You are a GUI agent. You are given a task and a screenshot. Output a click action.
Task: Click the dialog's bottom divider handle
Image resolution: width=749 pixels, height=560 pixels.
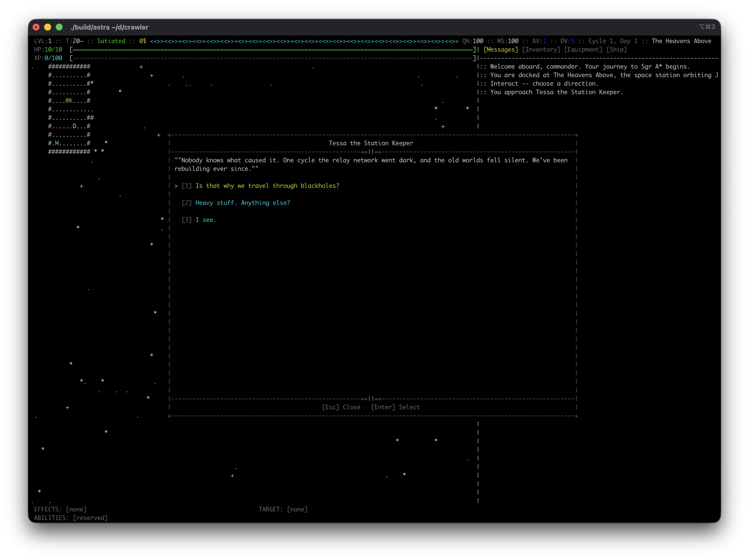tap(371, 399)
